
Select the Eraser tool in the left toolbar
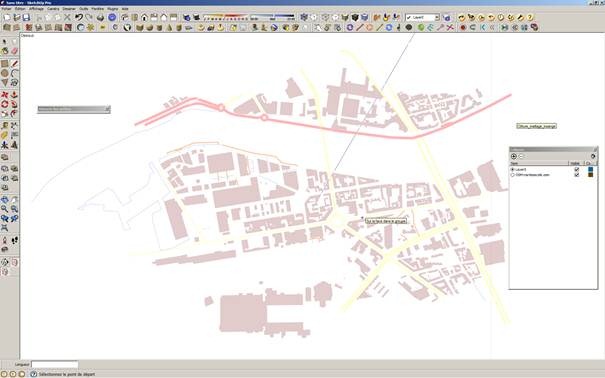14,51
